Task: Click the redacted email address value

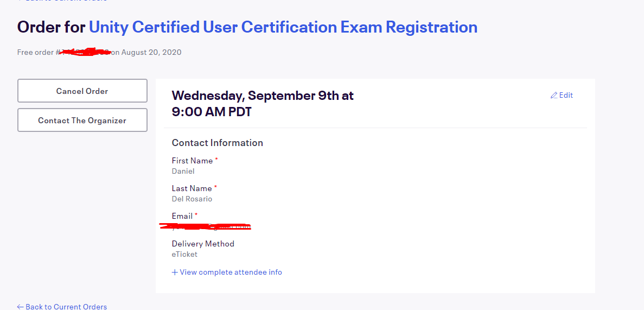Action: coord(206,226)
